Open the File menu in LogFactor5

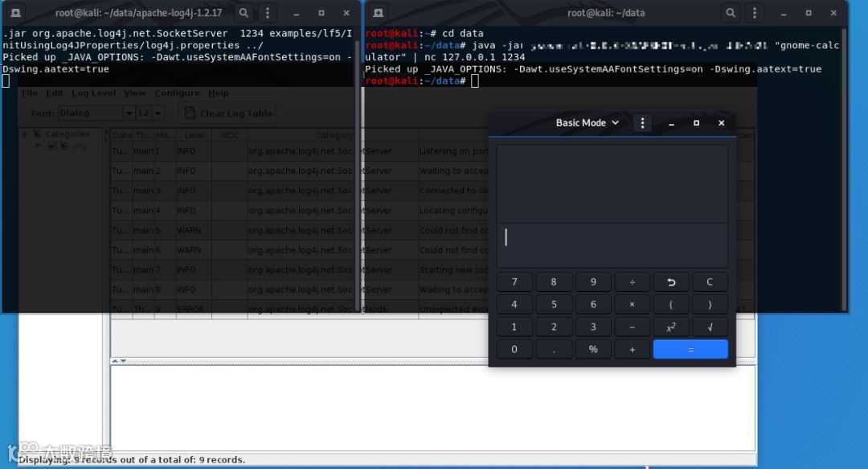30,93
